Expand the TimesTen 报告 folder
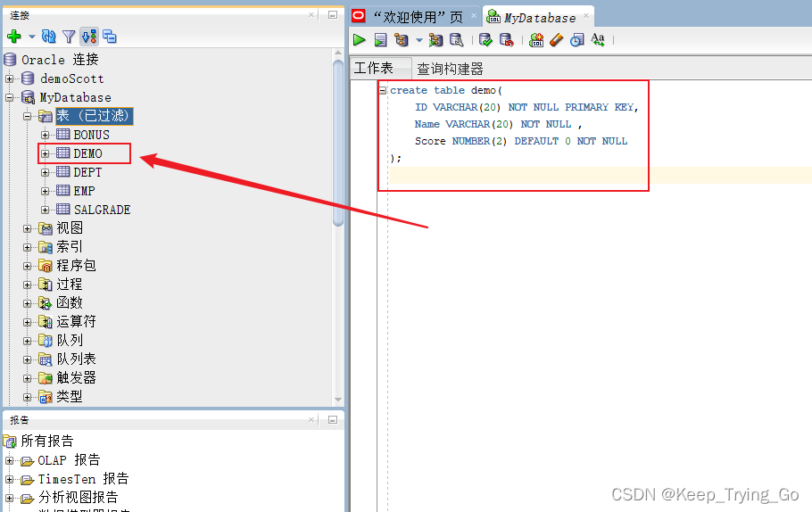The height and width of the screenshot is (512, 812). point(9,479)
